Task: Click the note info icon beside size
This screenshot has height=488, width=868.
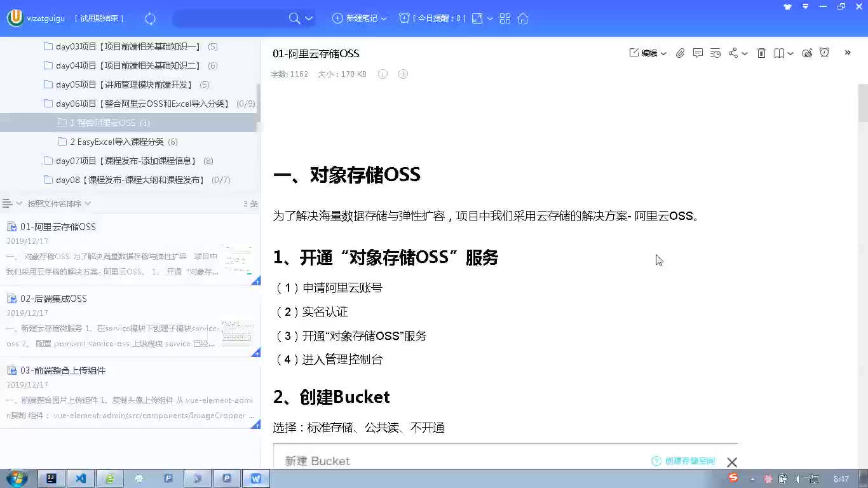Action: 383,74
